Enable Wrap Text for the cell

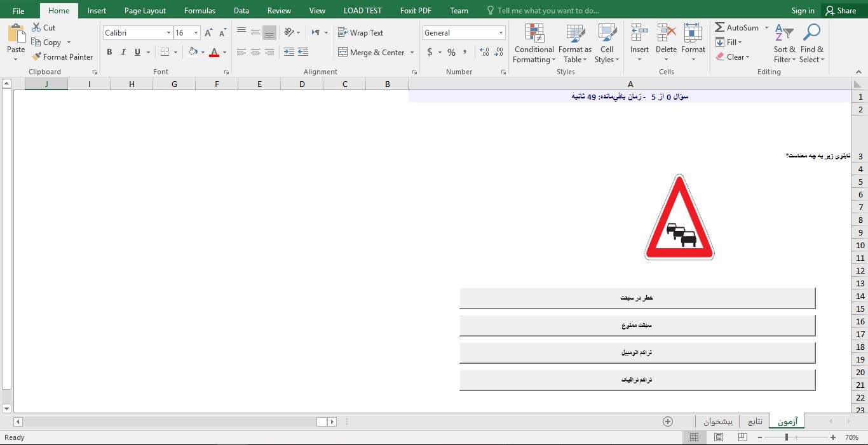(x=360, y=33)
